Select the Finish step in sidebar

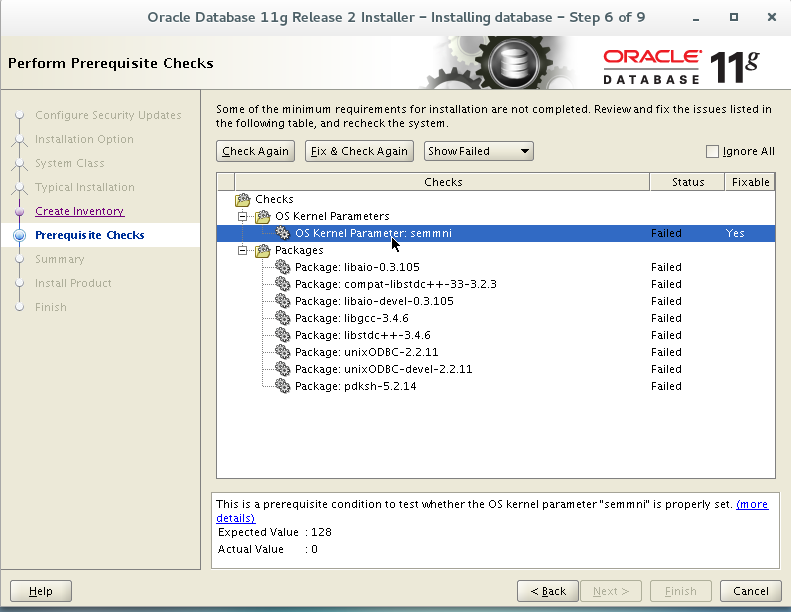tap(50, 307)
